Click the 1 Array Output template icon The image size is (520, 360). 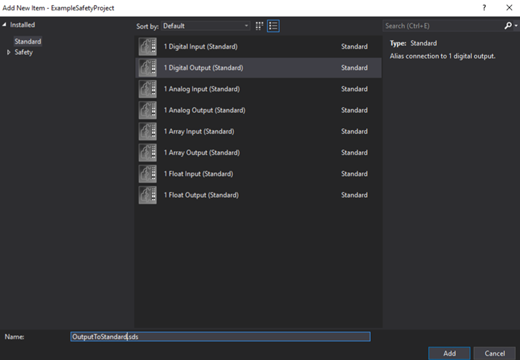click(148, 153)
